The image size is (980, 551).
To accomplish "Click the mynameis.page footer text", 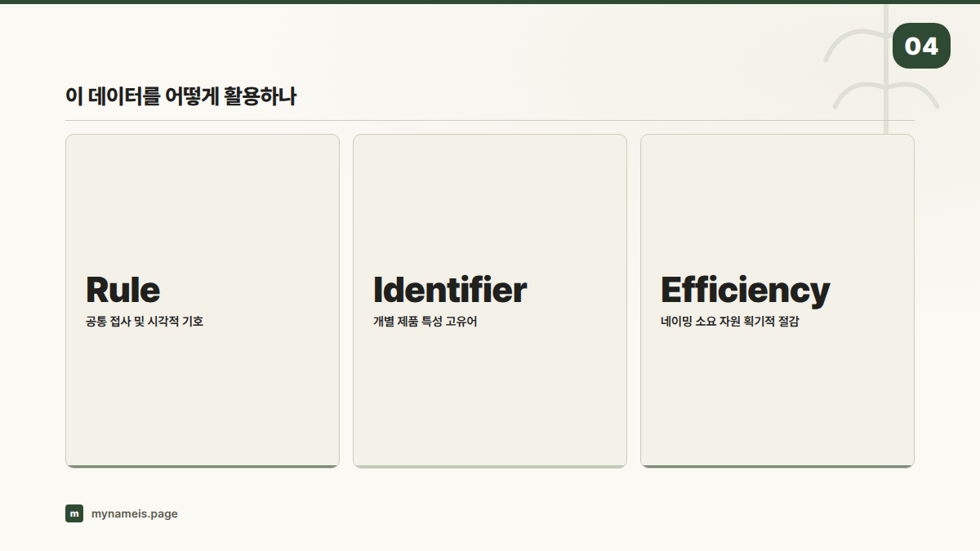I will click(x=135, y=513).
